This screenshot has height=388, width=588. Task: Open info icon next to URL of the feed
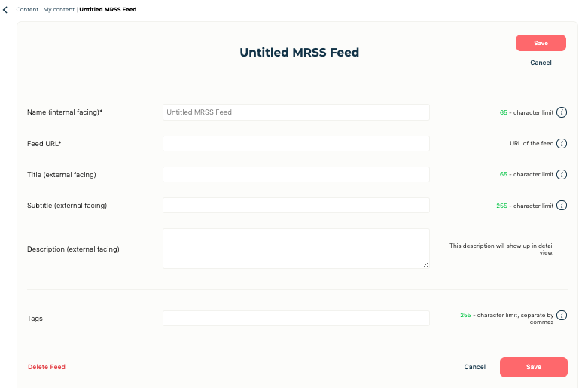coord(562,143)
